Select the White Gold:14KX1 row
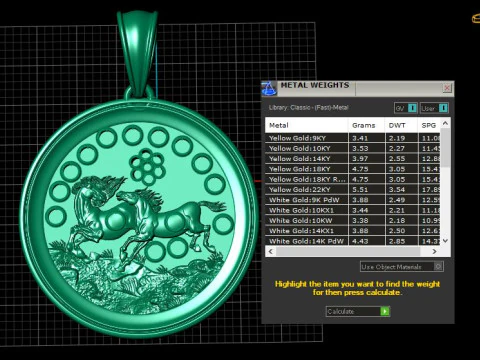 click(353, 231)
